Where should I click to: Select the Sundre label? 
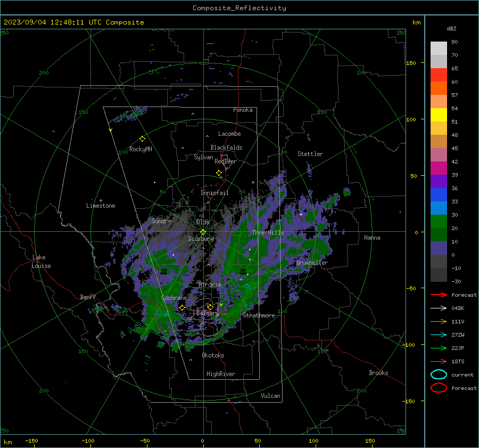[162, 221]
